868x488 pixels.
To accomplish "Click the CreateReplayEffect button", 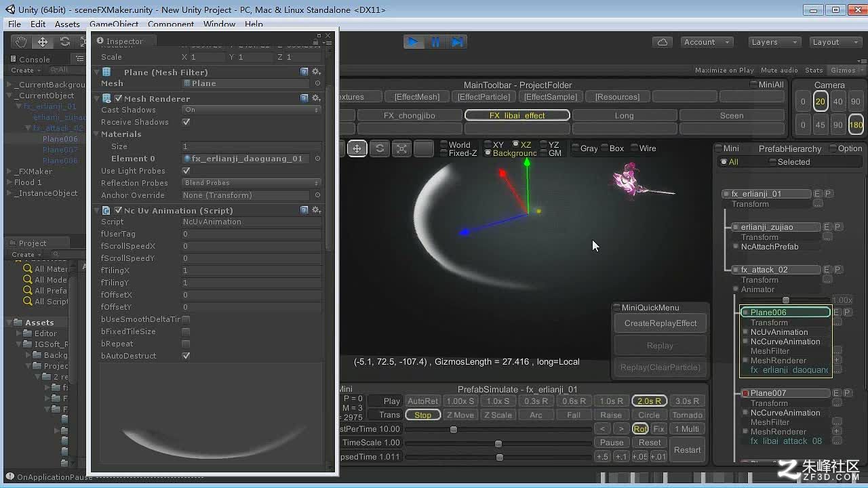I will click(660, 323).
